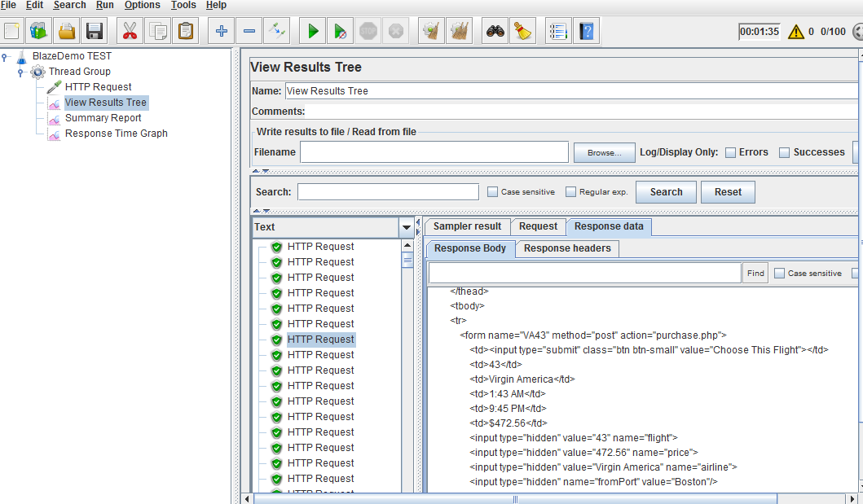
Task: Enable the Errors only checkbox
Action: tap(731, 152)
